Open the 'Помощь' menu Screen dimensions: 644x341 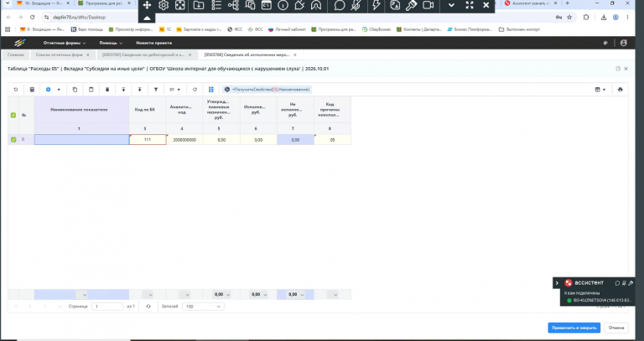coord(111,43)
